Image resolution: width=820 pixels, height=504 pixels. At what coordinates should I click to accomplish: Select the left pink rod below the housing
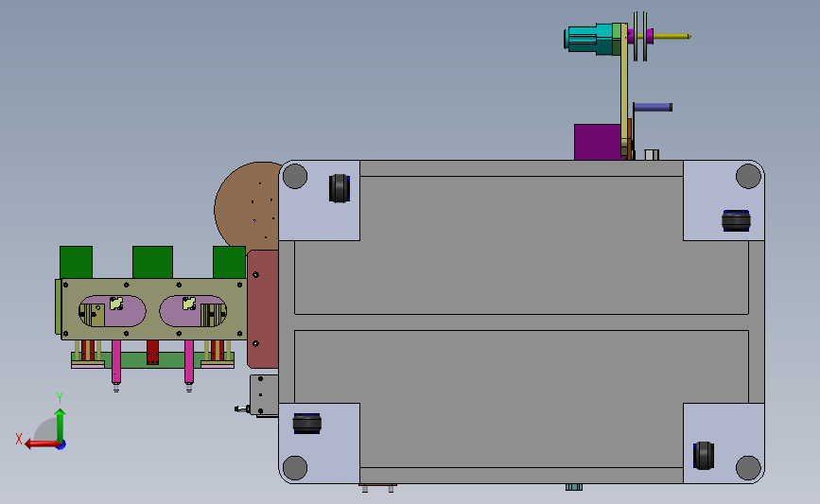tap(116, 361)
